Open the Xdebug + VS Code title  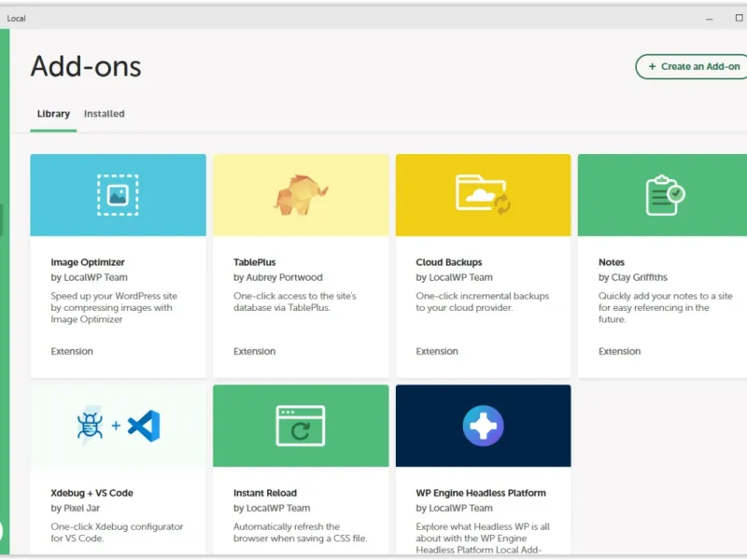coord(92,494)
